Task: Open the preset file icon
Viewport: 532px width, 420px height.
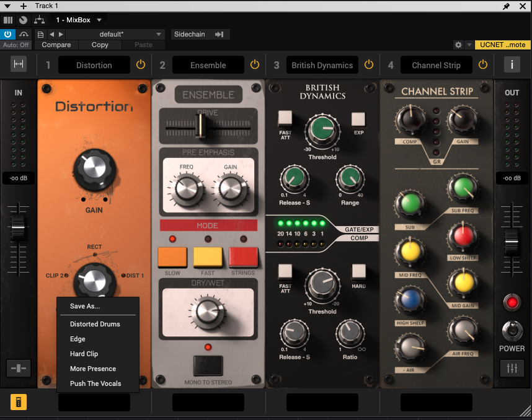Action: (40, 34)
